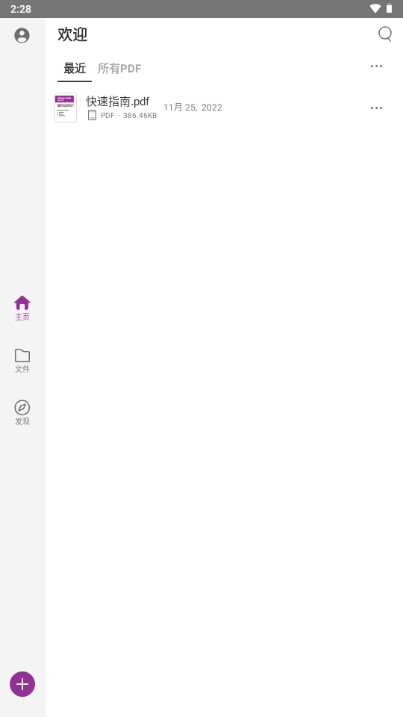
Task: Click the device storage icon under the filename
Action: pyautogui.click(x=92, y=115)
